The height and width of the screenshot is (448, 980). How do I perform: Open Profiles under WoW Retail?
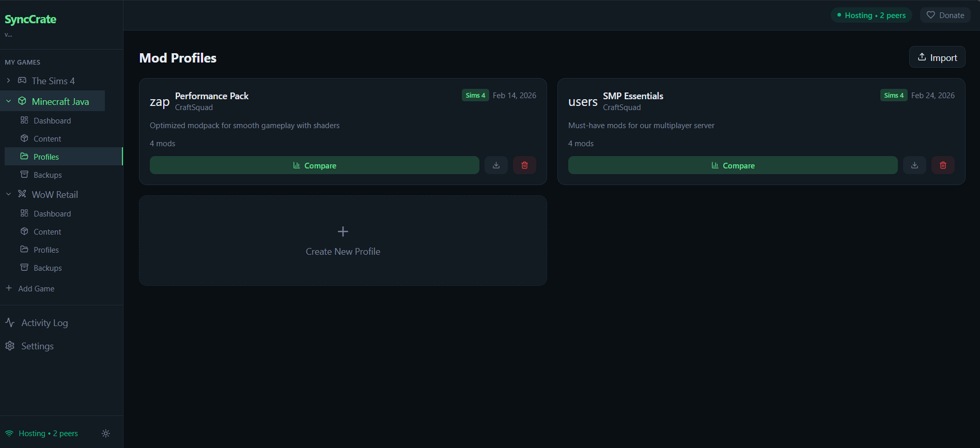pos(46,250)
